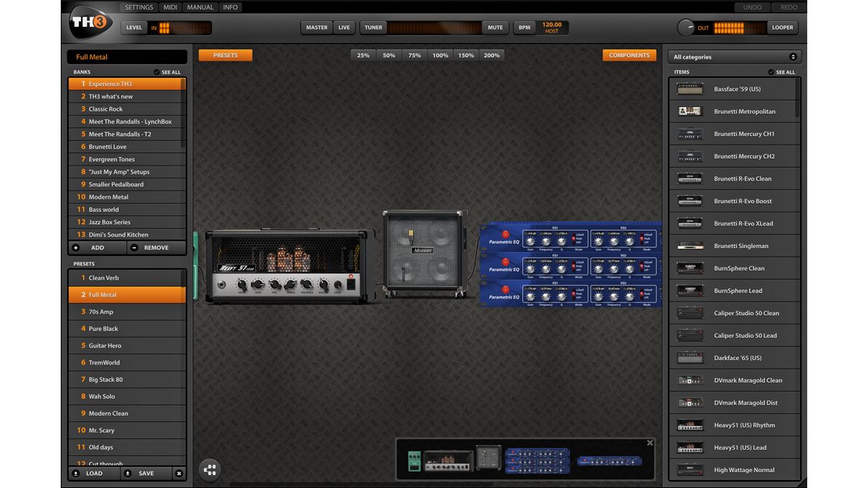The width and height of the screenshot is (868, 488).
Task: Switch the output meter to LIVE mode
Action: point(344,27)
